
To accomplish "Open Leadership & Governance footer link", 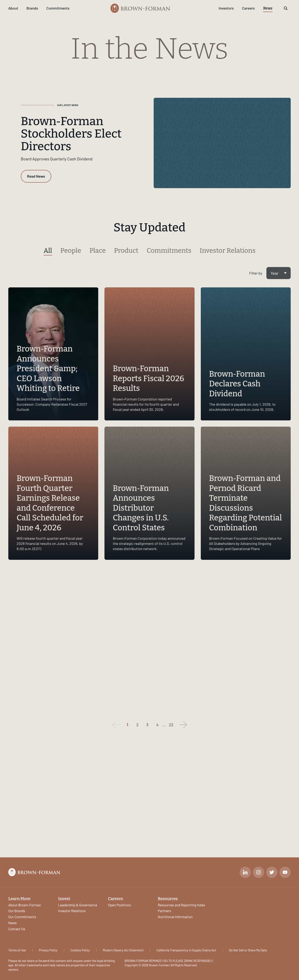I will [x=78, y=905].
